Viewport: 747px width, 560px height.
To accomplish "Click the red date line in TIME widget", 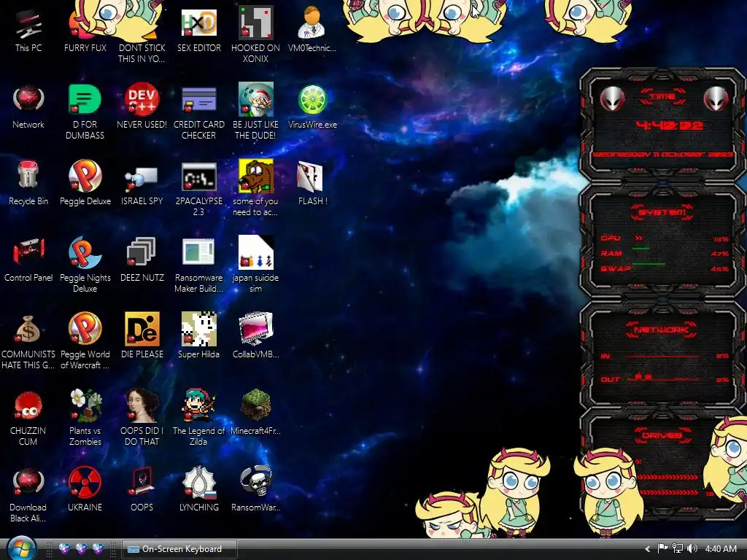I will click(x=662, y=155).
